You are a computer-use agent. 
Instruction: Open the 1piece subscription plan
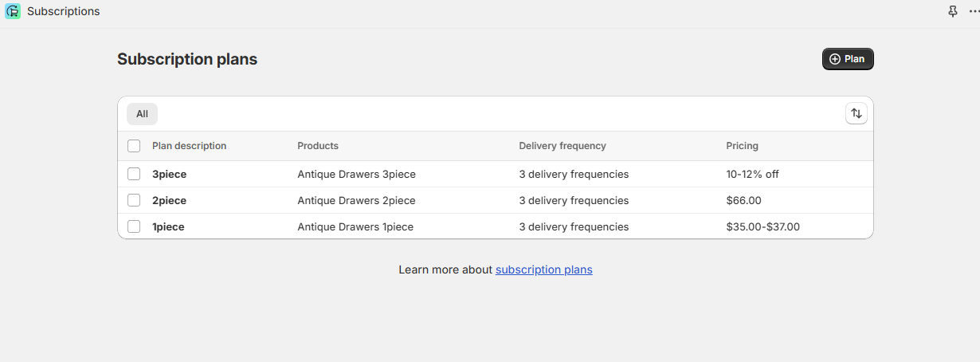tap(168, 226)
